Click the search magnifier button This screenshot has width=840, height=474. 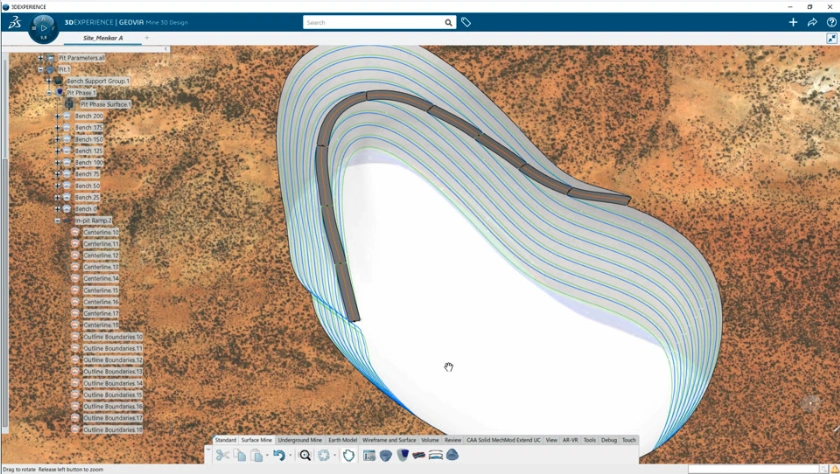click(x=448, y=22)
